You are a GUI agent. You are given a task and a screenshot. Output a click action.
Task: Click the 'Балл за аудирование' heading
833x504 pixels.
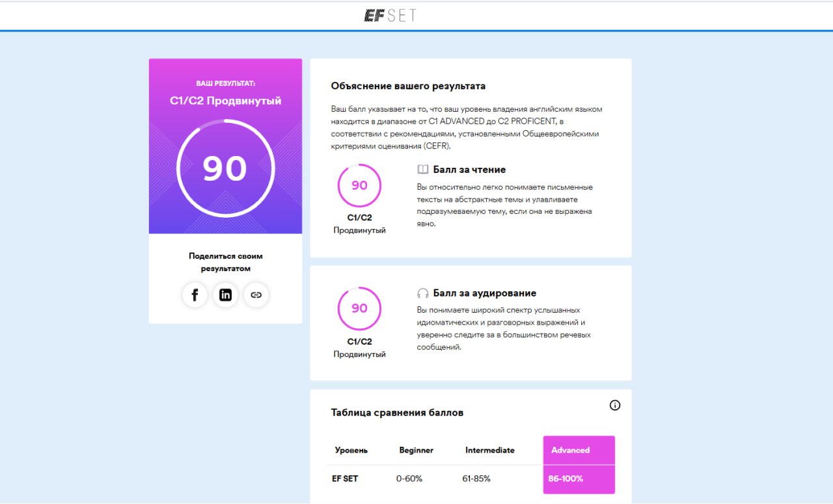pyautogui.click(x=485, y=293)
